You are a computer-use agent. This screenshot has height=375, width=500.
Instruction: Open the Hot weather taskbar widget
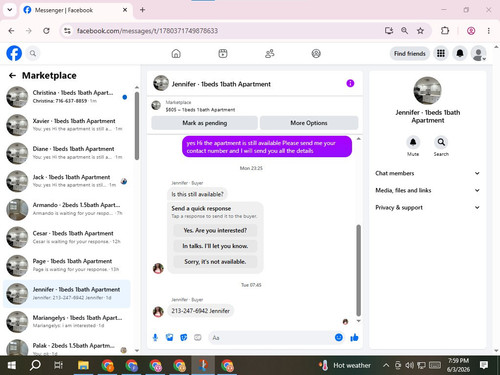[345, 365]
